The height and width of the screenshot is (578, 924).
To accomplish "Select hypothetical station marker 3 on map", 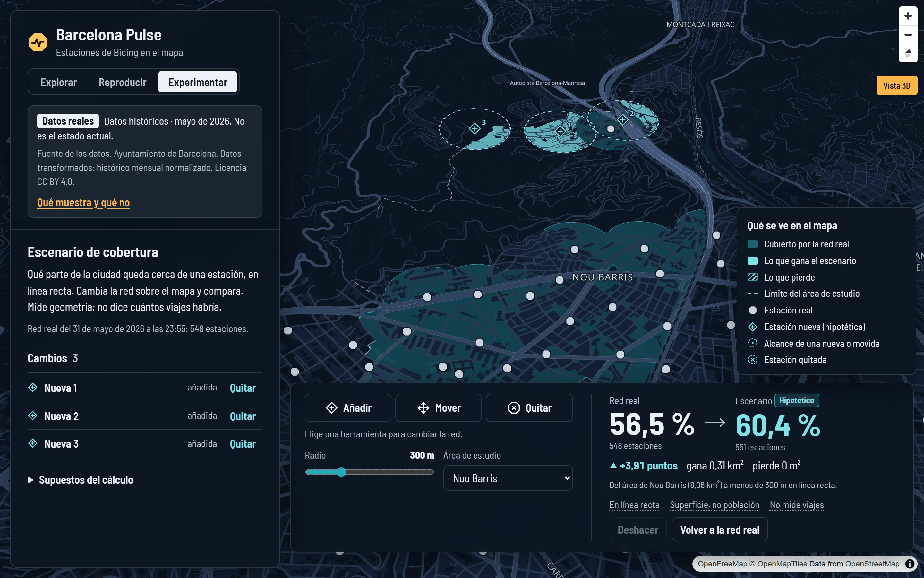I will pos(475,128).
